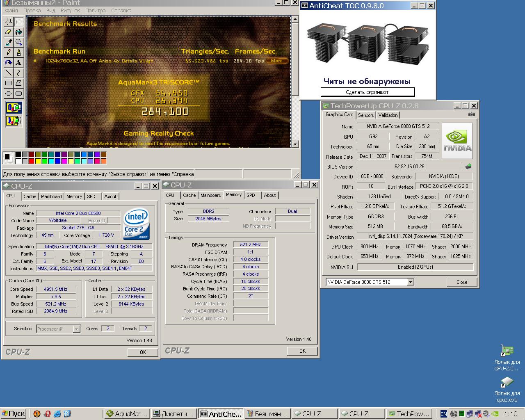The height and width of the screenshot is (420, 525).
Task: Click the GPU-Z camera screenshot icon
Action: (472, 114)
